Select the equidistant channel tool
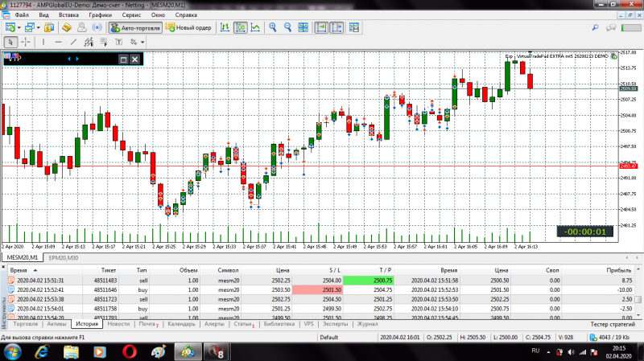This screenshot has width=644, height=361. pos(89,42)
